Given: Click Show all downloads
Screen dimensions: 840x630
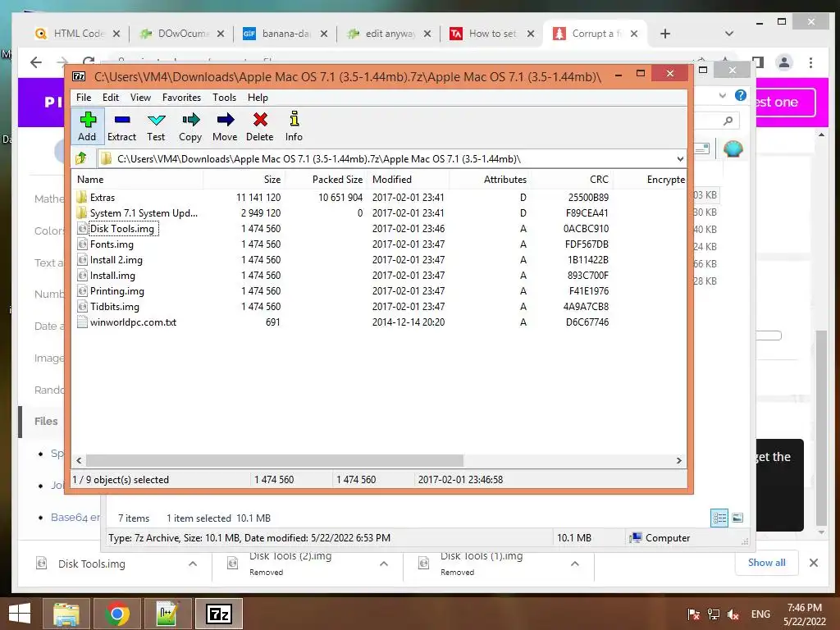Looking at the screenshot, I should point(767,563).
